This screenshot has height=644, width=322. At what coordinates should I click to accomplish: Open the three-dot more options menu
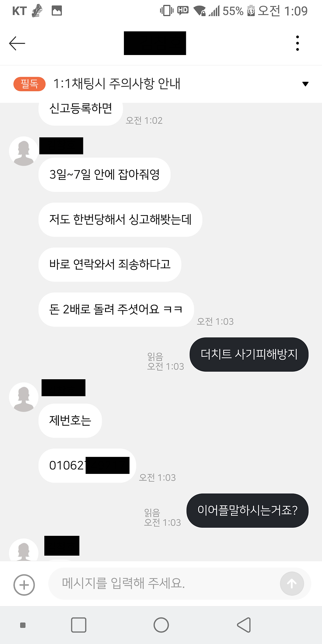click(x=297, y=43)
